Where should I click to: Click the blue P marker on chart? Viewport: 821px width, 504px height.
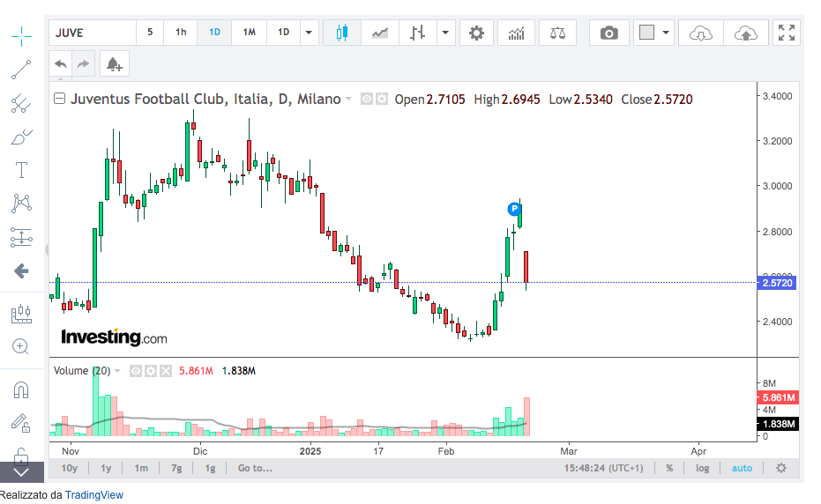pyautogui.click(x=514, y=209)
